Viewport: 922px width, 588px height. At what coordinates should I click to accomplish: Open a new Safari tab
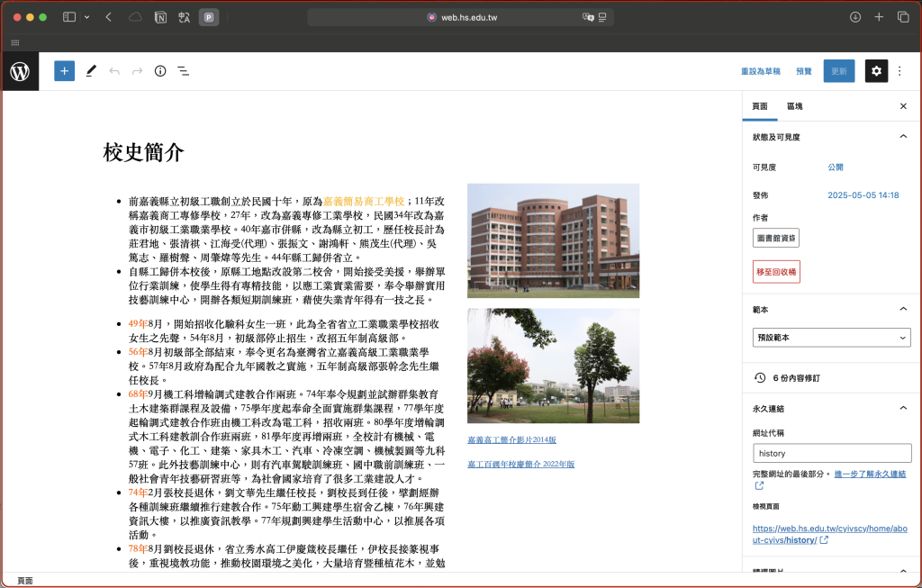click(x=879, y=17)
